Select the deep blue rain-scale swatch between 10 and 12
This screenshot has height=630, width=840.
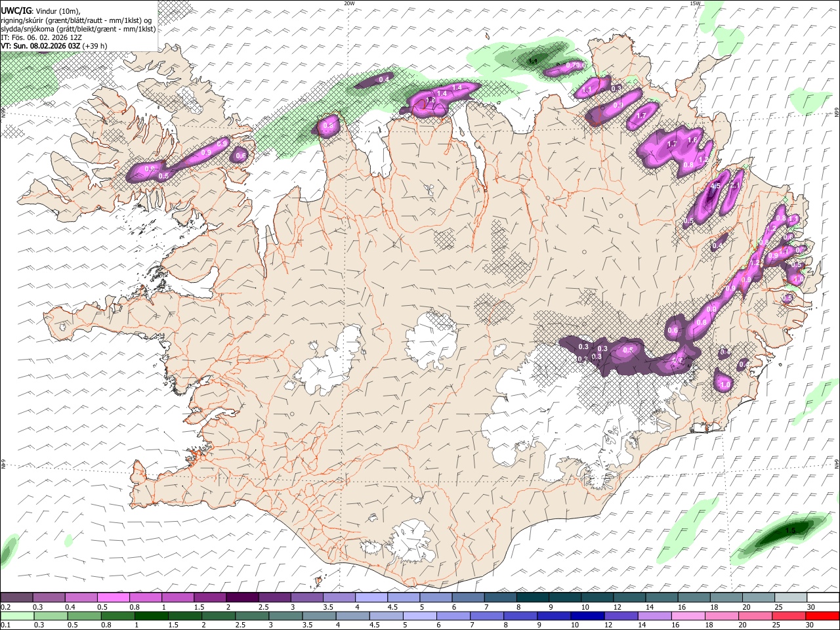pos(586,616)
